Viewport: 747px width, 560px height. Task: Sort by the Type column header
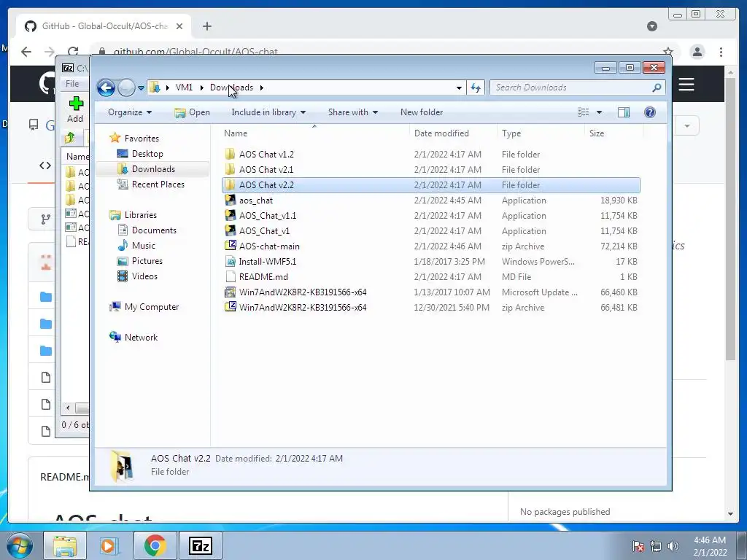(x=511, y=133)
